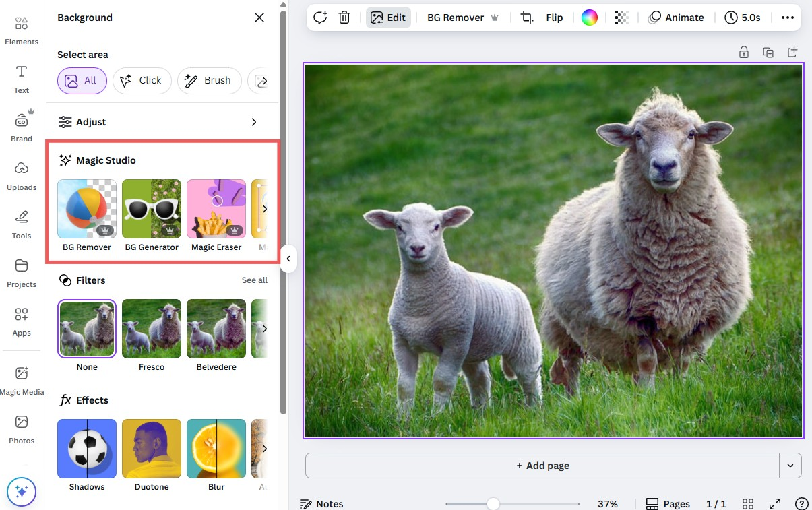Click the trash delete icon in toolbar
Image resolution: width=812 pixels, height=510 pixels.
pyautogui.click(x=344, y=18)
